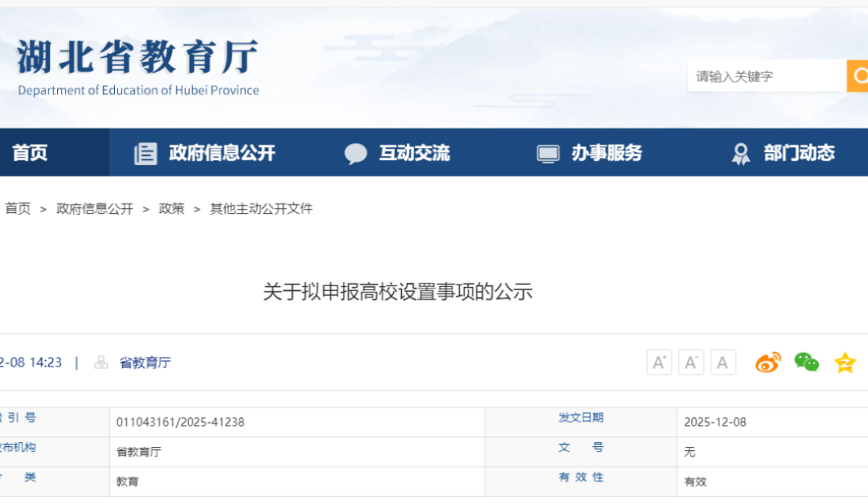
Task: Click the article title 关于拟申报高校设置事项的公示
Action: 398,291
